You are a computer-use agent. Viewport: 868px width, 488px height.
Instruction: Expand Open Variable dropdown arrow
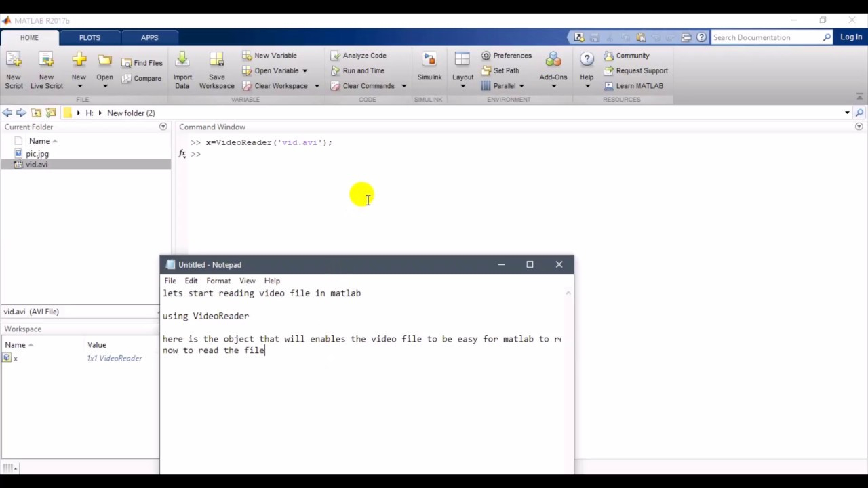[304, 70]
